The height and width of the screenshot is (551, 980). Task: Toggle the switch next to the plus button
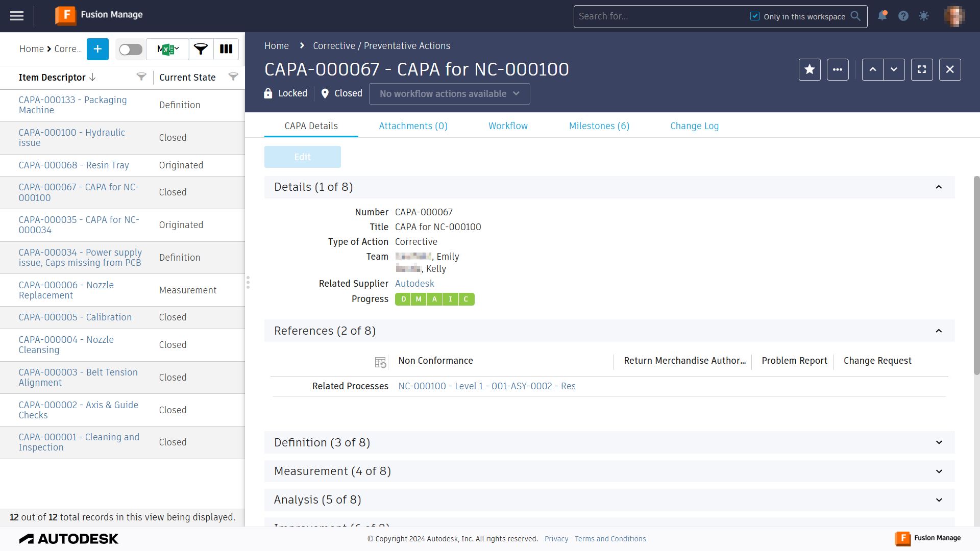[x=131, y=49]
